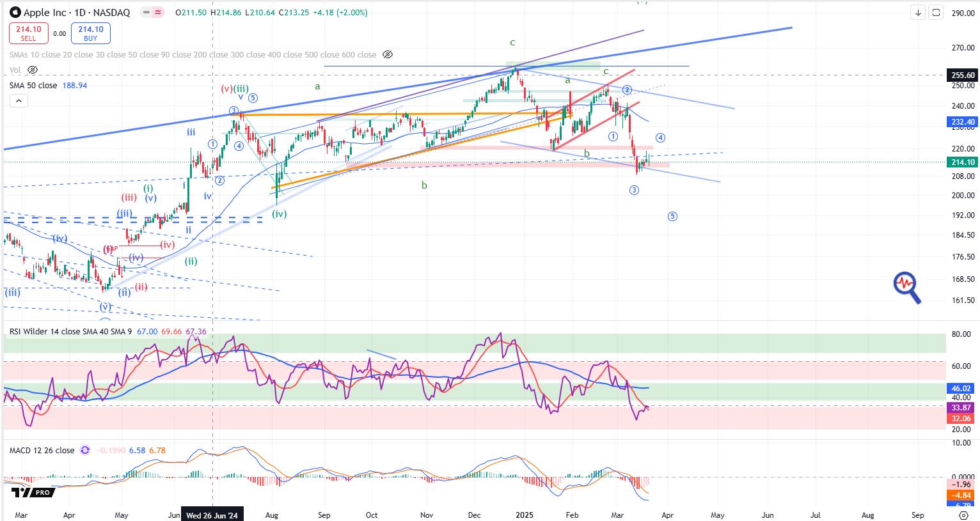Click the MACD purple refresh icon
The height and width of the screenshot is (521, 980).
[x=85, y=450]
